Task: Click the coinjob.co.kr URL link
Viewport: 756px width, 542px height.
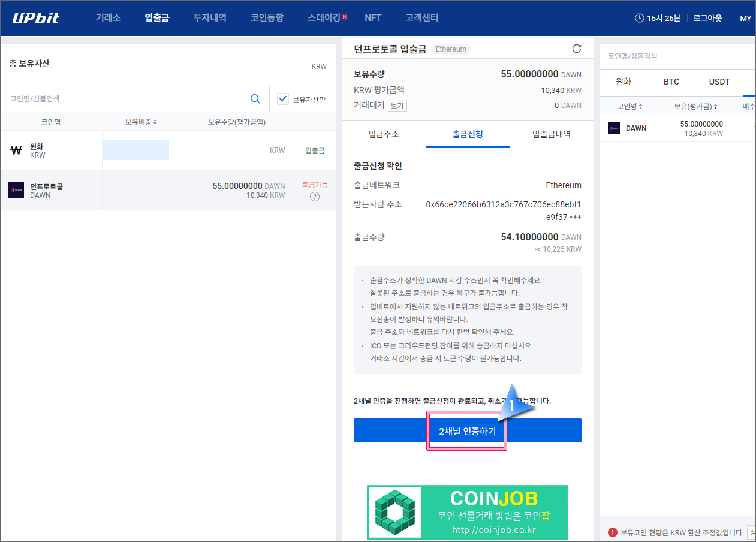Action: coord(493,530)
